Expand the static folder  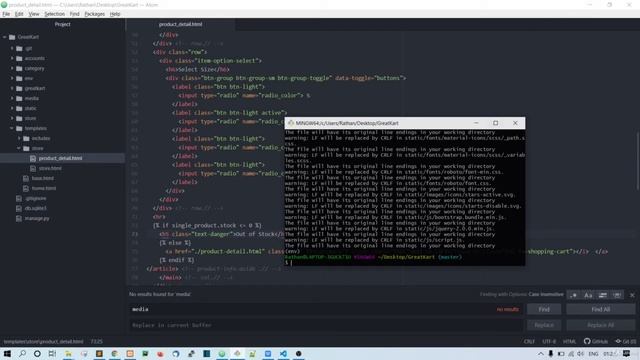pyautogui.click(x=12, y=109)
